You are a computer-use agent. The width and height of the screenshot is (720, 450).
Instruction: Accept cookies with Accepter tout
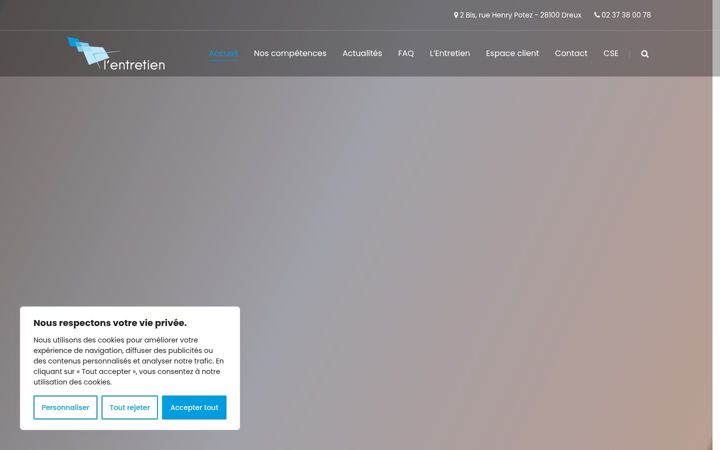(x=194, y=407)
